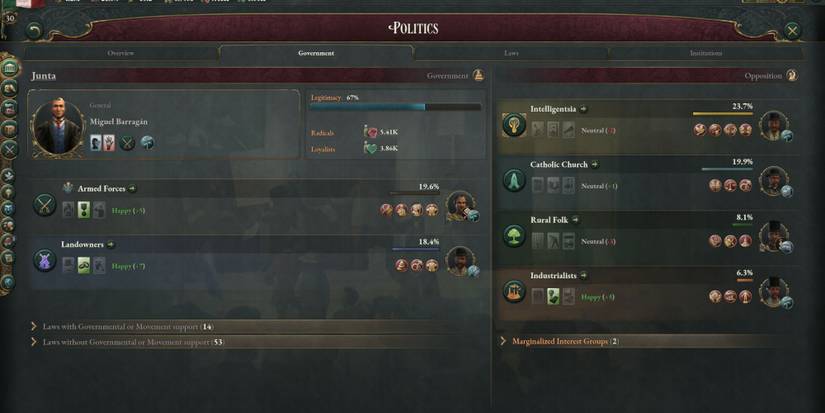Click the Radicals population icon

pyautogui.click(x=370, y=132)
